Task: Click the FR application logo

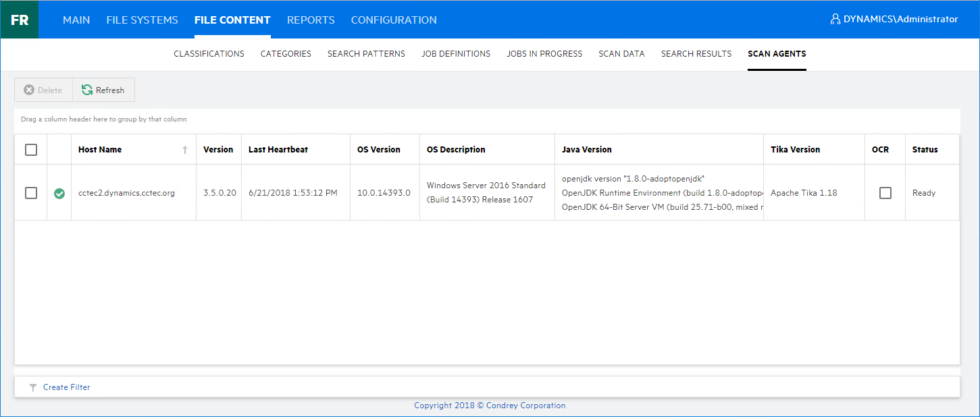Action: 20,20
